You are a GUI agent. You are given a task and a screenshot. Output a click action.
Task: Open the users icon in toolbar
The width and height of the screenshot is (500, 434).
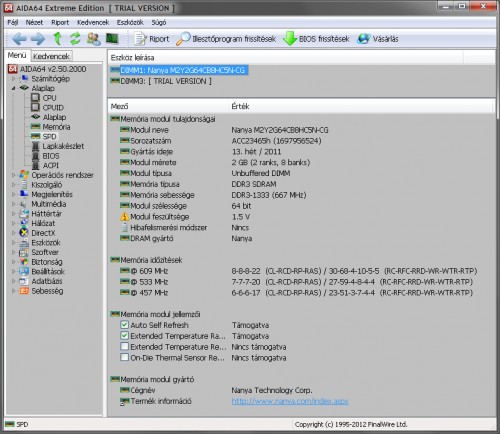coord(94,39)
